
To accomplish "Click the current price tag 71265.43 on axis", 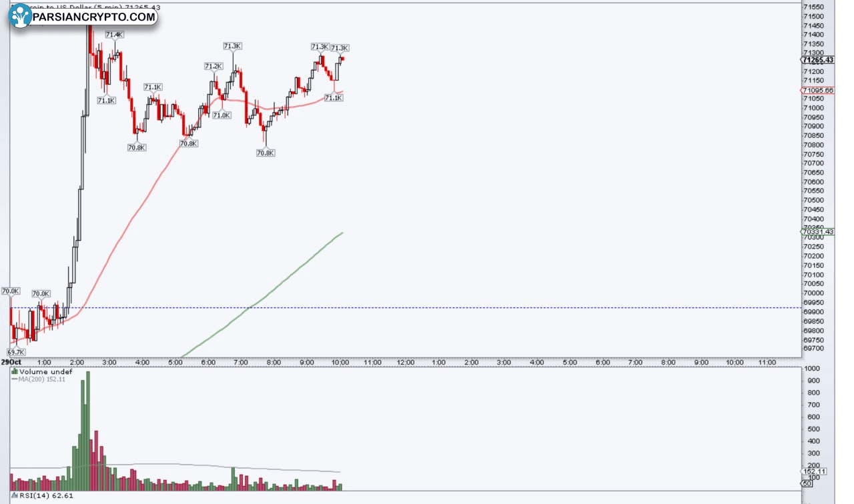I will [818, 60].
